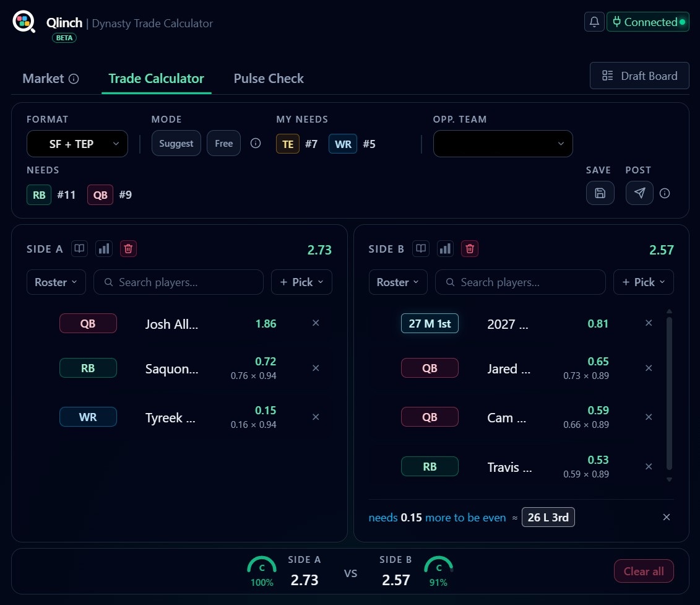Click the Qlinch logo icon

coord(24,22)
